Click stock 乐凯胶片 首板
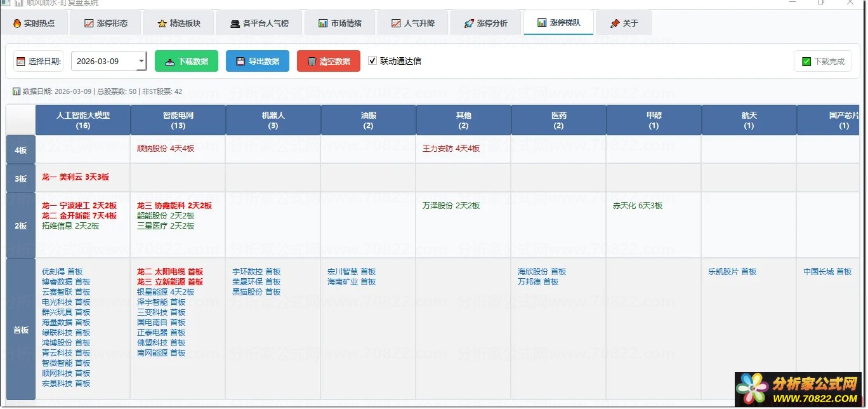This screenshot has height=409, width=868. point(732,272)
